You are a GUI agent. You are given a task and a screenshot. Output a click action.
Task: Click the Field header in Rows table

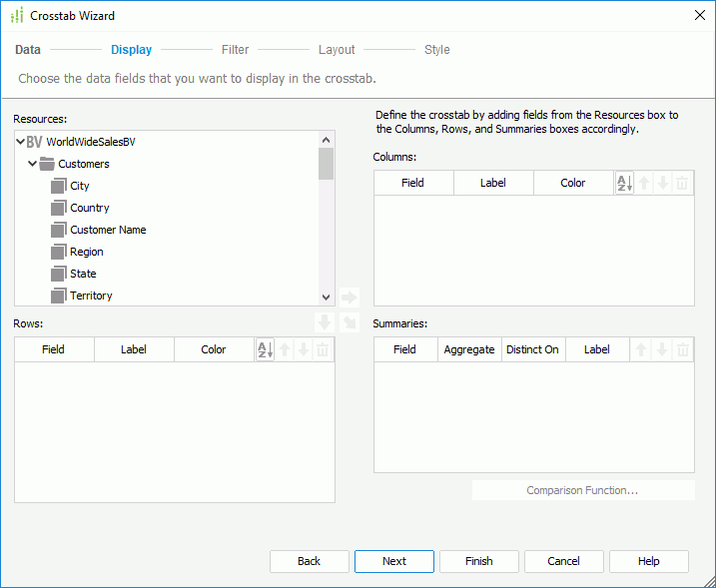coord(54,349)
